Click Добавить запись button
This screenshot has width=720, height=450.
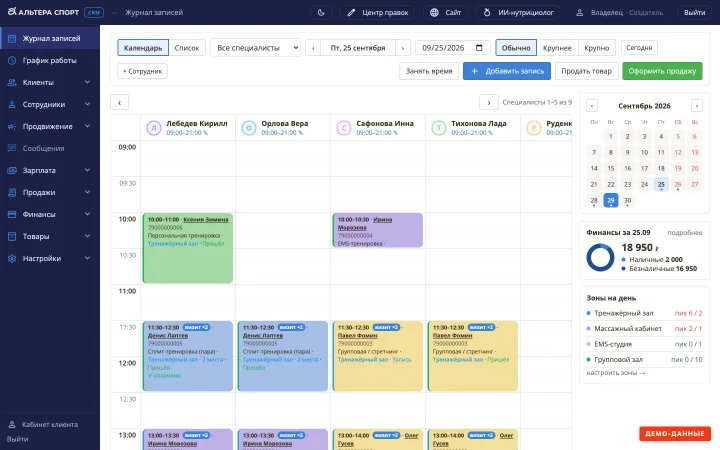tap(506, 71)
